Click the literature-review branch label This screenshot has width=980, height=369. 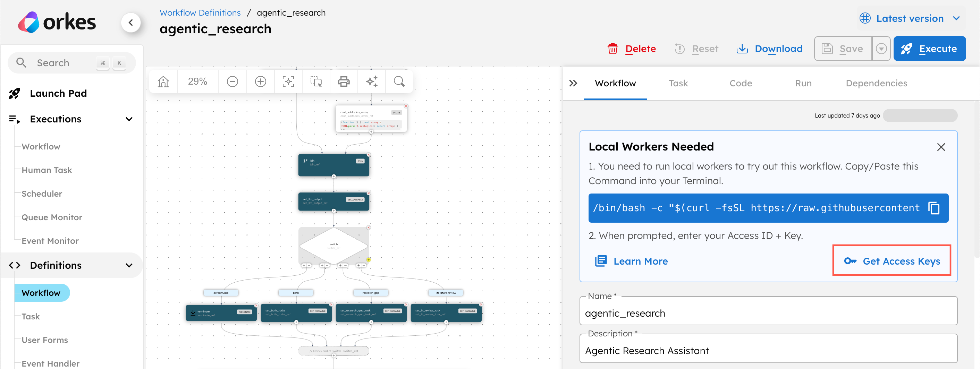(446, 293)
